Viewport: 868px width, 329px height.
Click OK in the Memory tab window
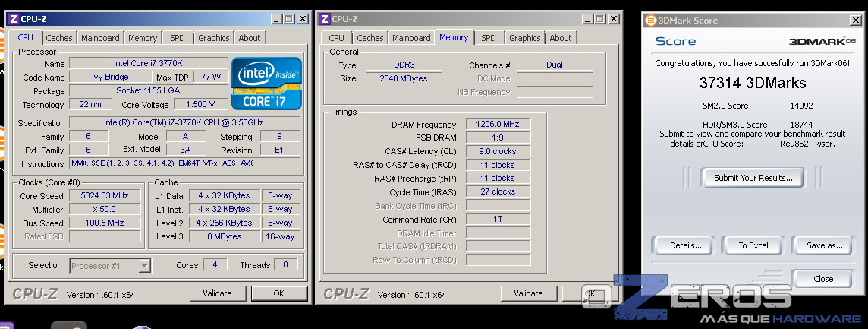pos(590,293)
